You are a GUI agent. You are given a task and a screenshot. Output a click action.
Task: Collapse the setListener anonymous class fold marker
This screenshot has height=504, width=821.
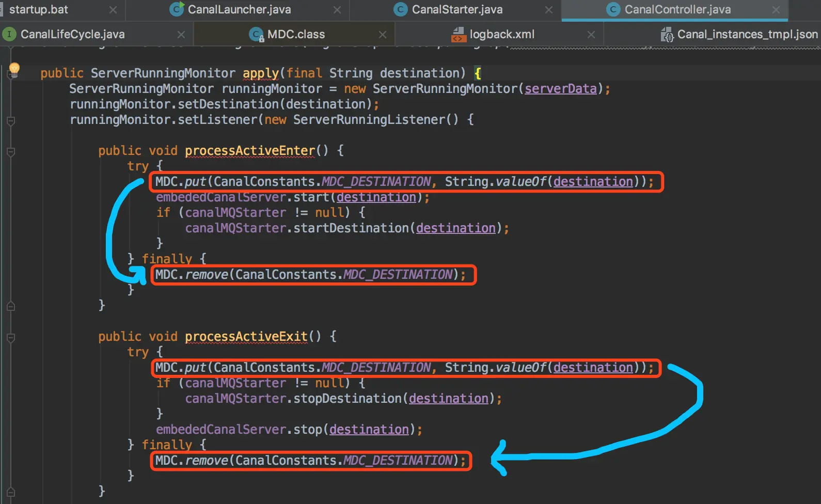coord(11,121)
